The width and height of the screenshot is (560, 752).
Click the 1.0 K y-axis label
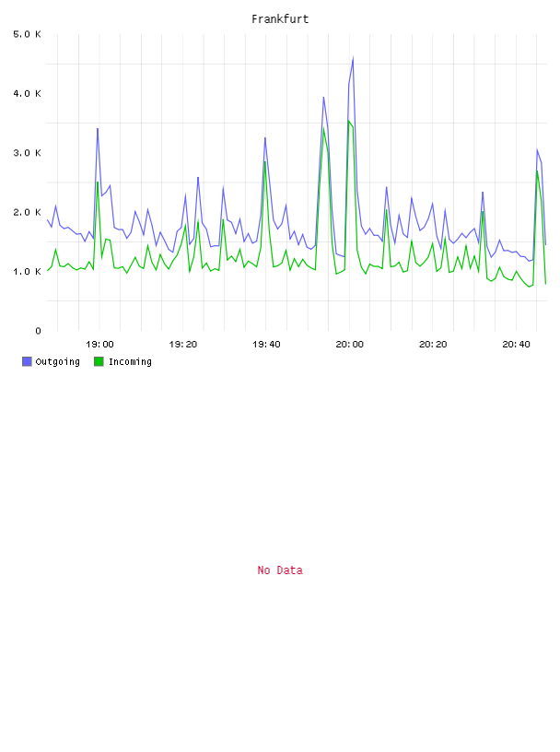(x=27, y=272)
